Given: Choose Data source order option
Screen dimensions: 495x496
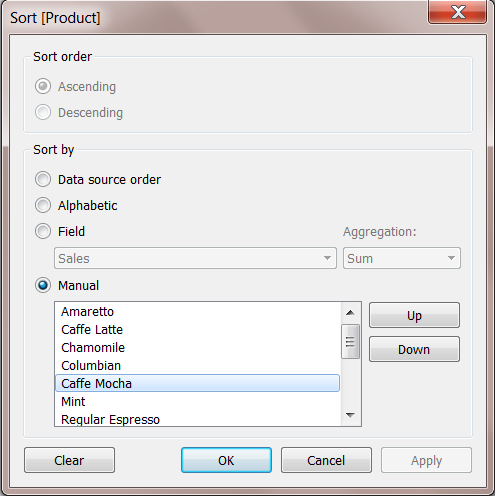Looking at the screenshot, I should click(x=43, y=179).
